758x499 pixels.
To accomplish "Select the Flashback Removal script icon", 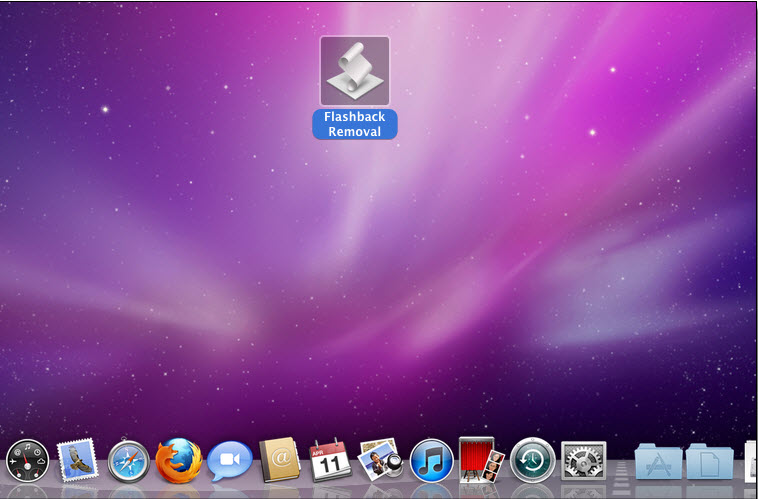I will click(x=355, y=71).
